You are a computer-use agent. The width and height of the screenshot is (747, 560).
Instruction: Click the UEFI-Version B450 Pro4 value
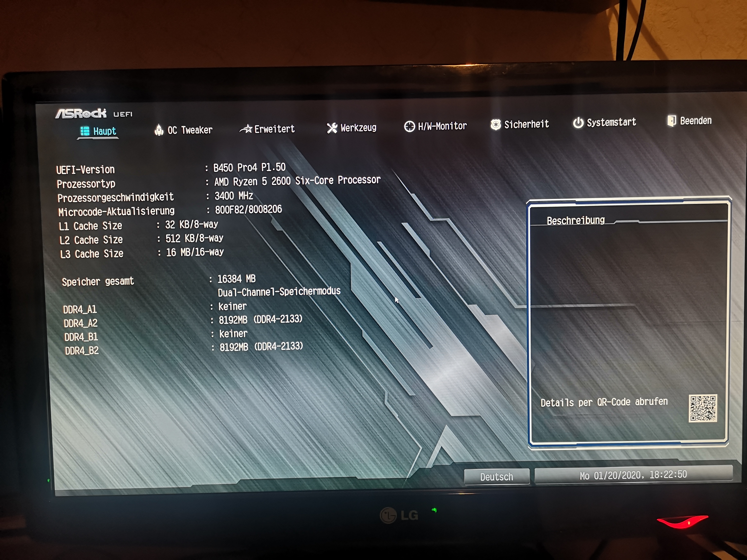point(249,167)
